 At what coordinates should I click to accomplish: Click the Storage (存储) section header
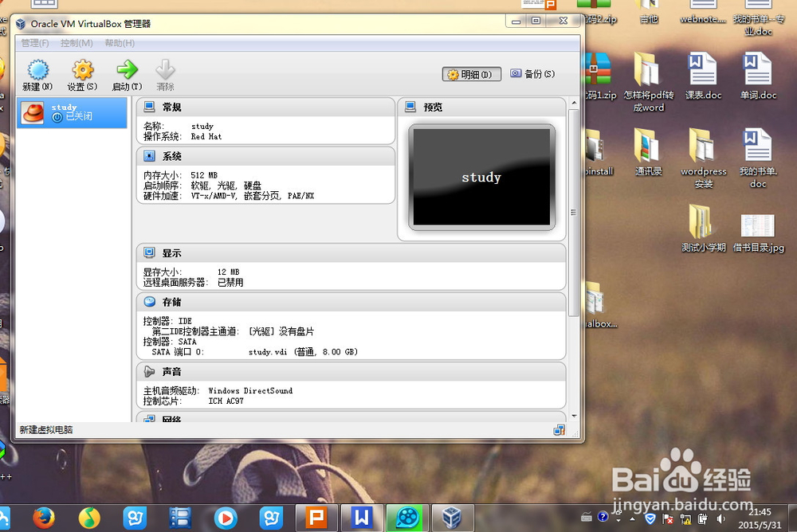pos(351,303)
